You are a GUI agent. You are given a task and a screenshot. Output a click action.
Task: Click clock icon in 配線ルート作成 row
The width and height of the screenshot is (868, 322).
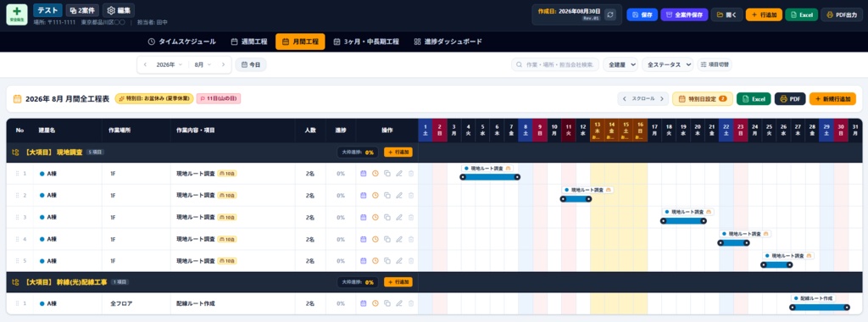(376, 303)
